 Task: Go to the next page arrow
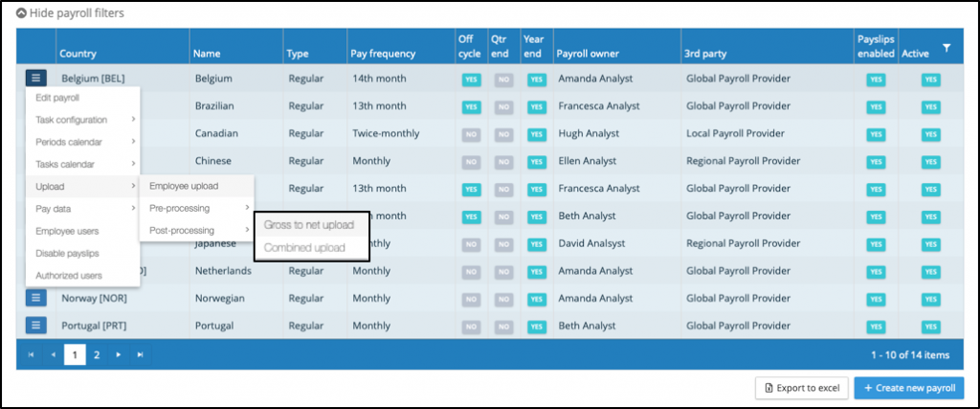(x=118, y=355)
